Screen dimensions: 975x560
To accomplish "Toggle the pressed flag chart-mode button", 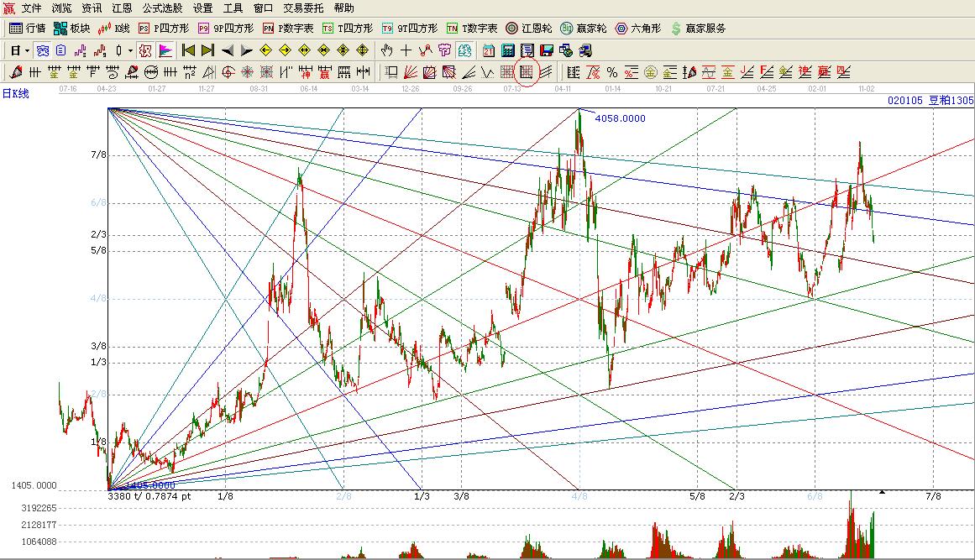I will 165,50.
